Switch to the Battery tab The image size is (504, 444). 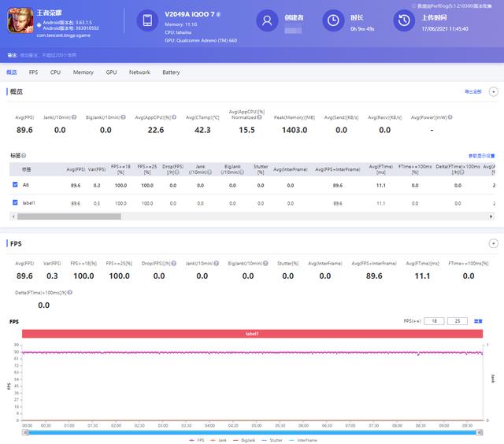click(x=171, y=72)
